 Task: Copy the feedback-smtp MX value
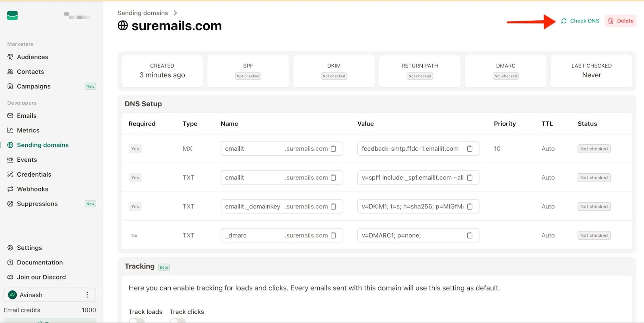[470, 149]
